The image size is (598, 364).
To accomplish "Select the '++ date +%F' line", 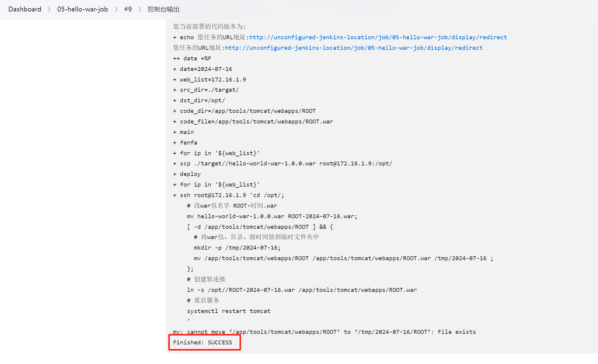I will [x=192, y=58].
